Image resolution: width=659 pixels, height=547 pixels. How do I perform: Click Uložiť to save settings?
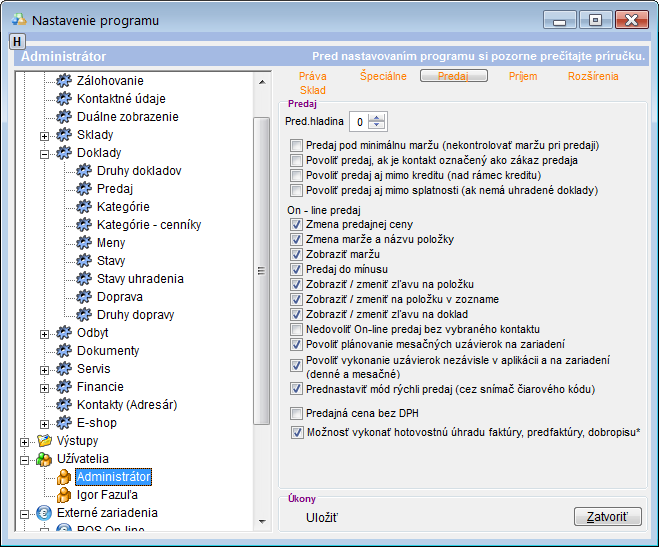click(x=321, y=517)
